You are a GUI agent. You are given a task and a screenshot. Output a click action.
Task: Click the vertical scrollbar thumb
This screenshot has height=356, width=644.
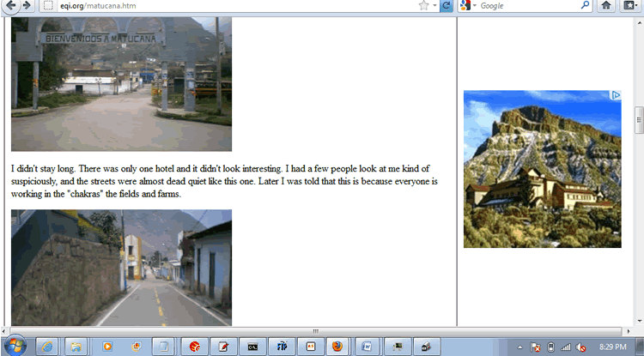click(x=639, y=120)
